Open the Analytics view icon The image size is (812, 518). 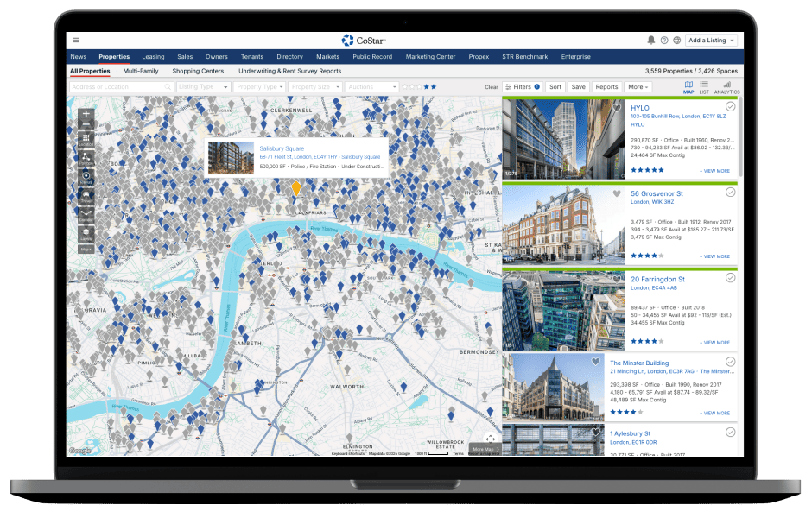coord(726,86)
